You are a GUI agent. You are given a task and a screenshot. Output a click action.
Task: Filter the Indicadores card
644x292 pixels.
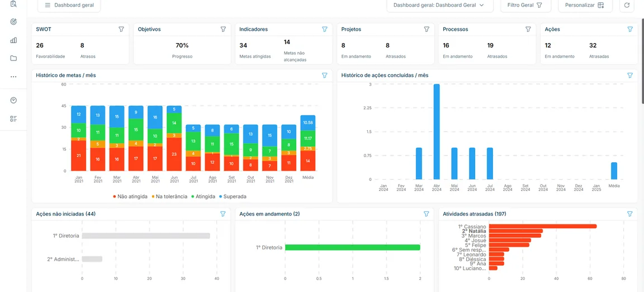pos(324,29)
